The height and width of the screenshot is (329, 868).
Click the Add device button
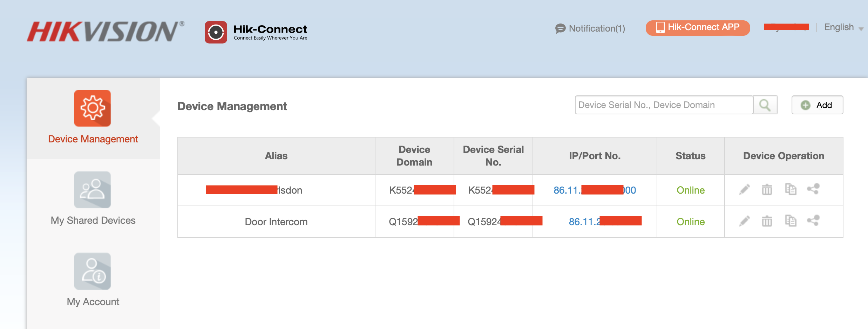(x=817, y=105)
